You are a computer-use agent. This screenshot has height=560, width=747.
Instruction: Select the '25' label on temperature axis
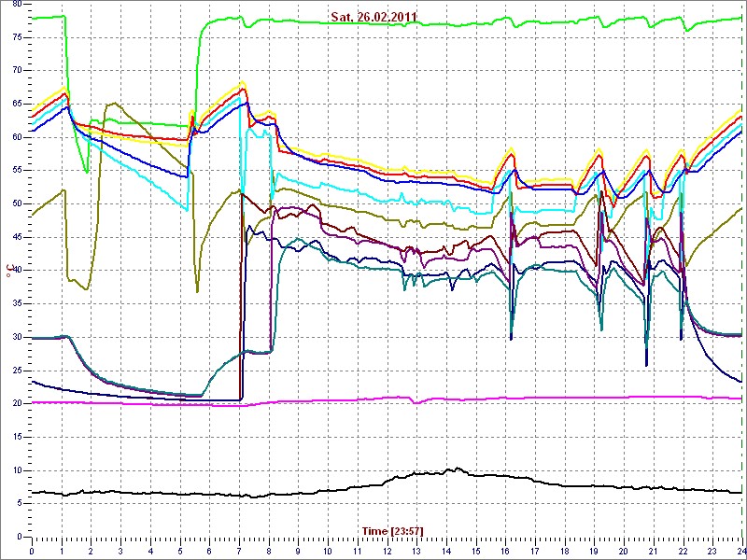tap(16, 371)
